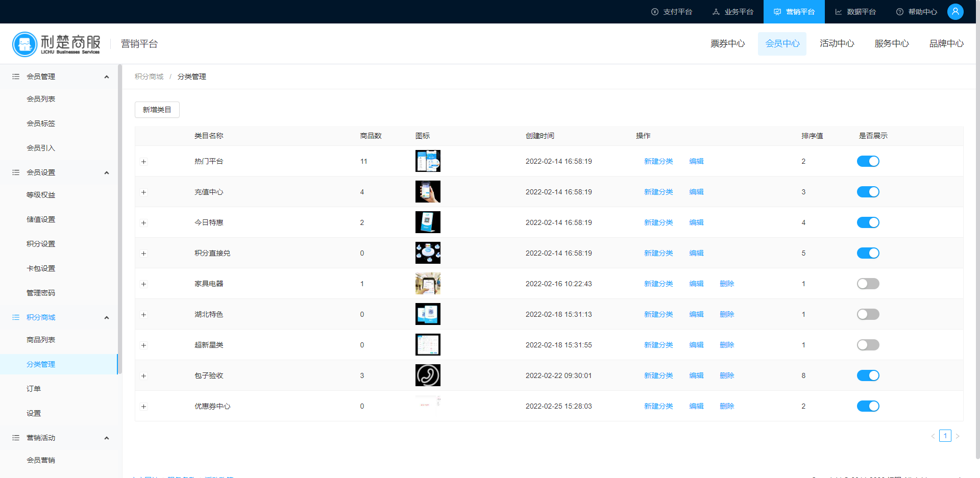The image size is (980, 478).
Task: Open 帮助中心 in top bar
Action: click(917, 12)
